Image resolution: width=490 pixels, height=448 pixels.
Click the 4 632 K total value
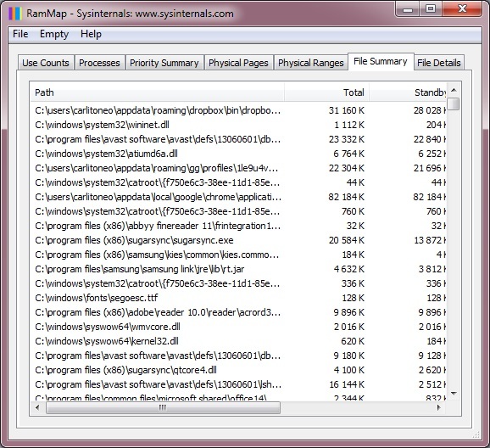349,269
